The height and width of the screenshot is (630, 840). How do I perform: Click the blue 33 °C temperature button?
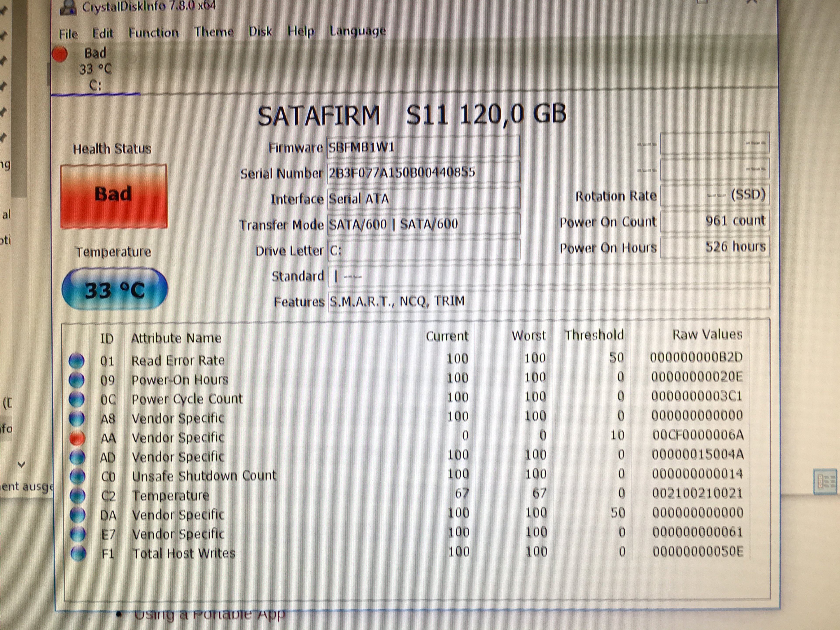pos(114,289)
